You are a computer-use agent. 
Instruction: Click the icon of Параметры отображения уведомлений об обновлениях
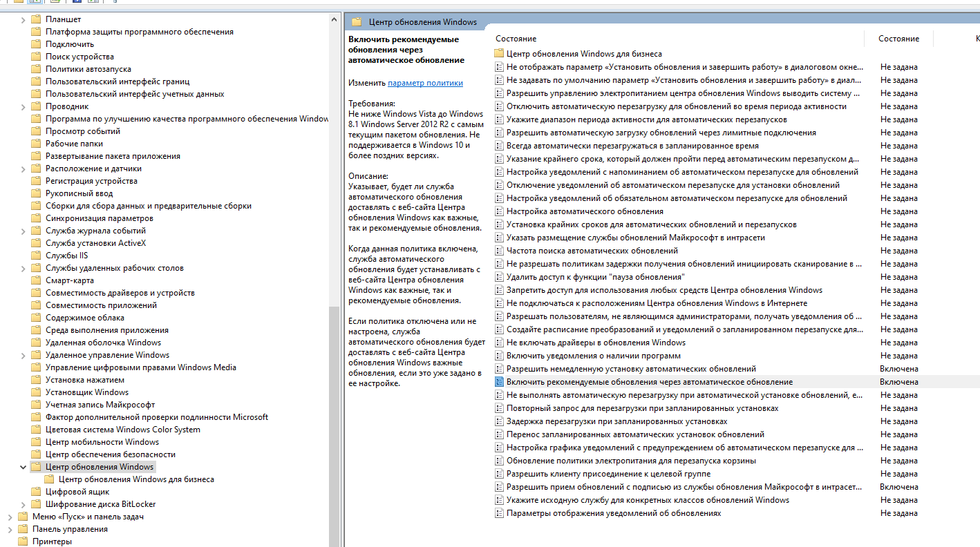[499, 513]
